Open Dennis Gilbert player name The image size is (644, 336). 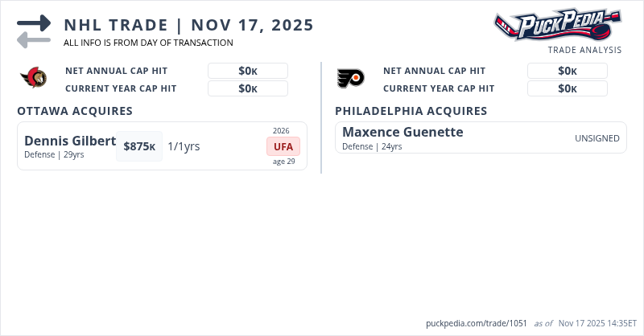(x=70, y=141)
